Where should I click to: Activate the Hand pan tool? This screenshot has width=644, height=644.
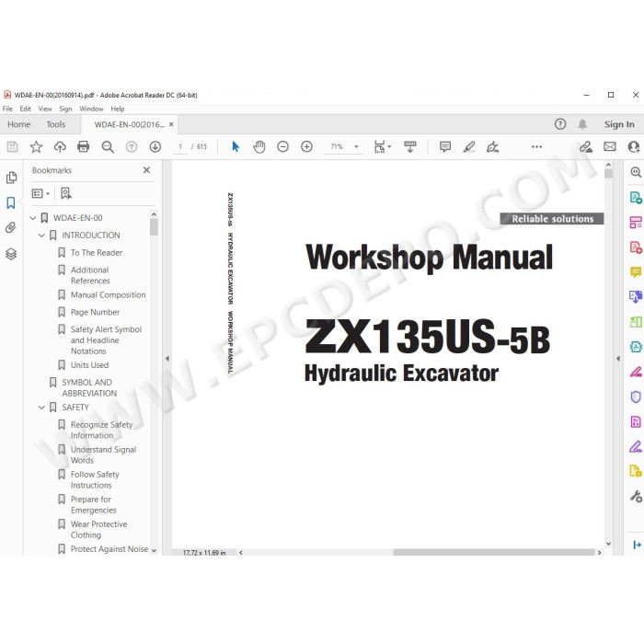coord(259,146)
